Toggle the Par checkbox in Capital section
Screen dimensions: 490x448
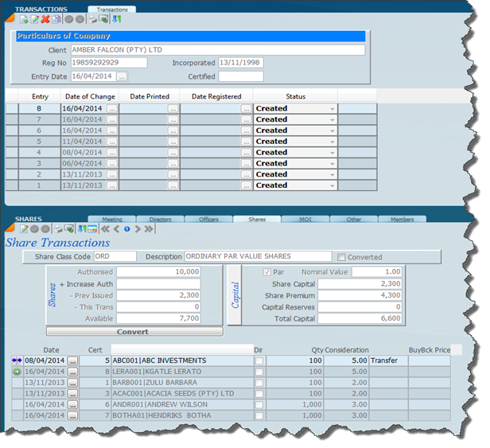[x=266, y=272]
